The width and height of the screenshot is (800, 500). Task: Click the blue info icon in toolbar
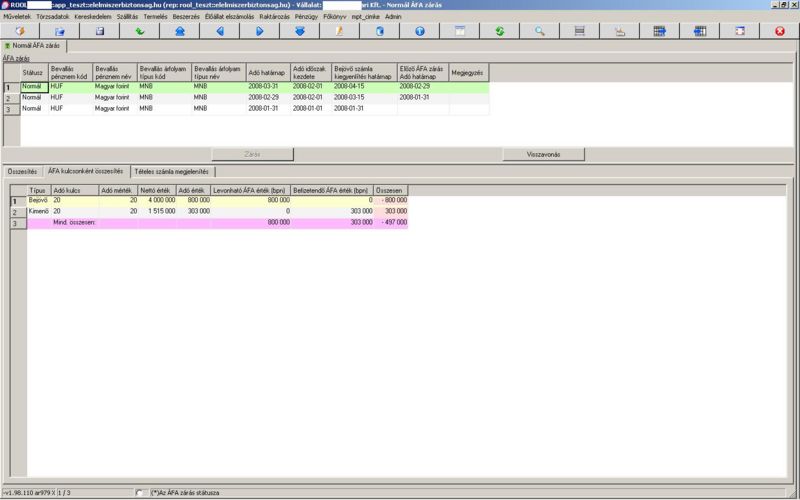tap(419, 31)
